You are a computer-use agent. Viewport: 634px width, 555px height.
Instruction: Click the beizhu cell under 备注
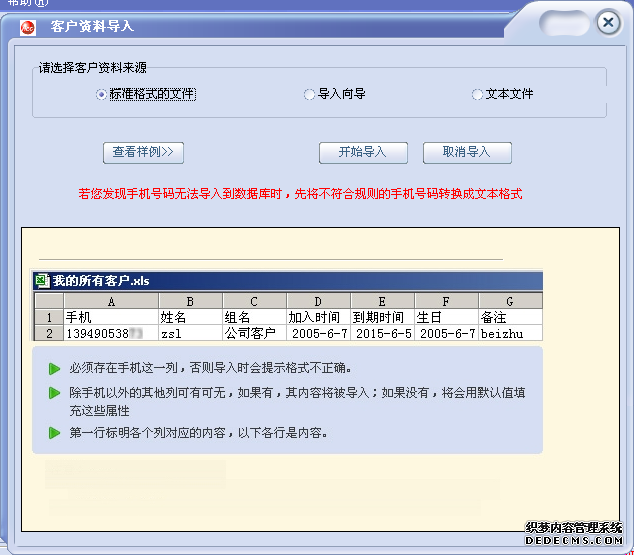(x=510, y=333)
